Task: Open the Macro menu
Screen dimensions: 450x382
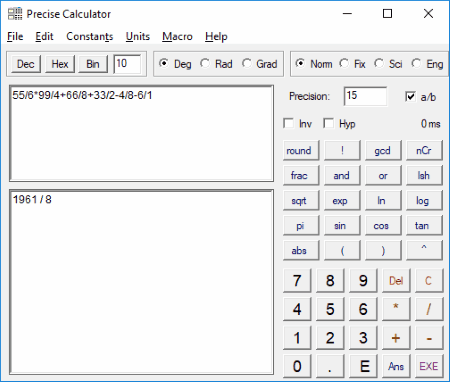Action: [x=177, y=36]
